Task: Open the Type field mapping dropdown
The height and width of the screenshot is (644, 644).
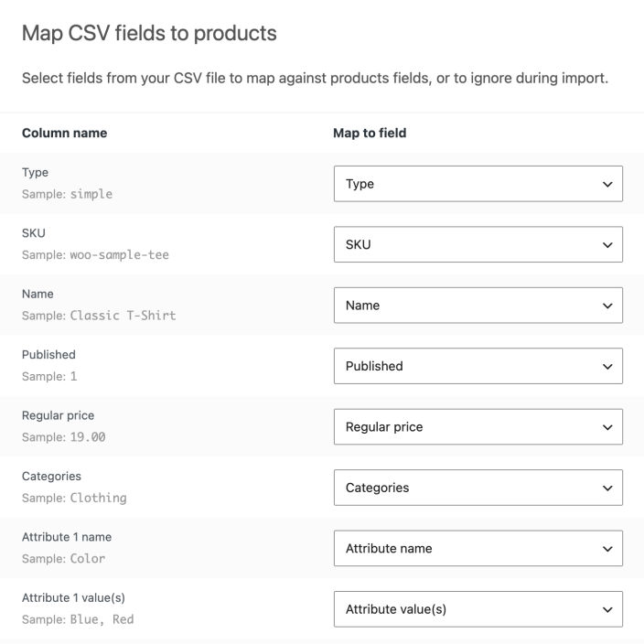Action: 478,184
